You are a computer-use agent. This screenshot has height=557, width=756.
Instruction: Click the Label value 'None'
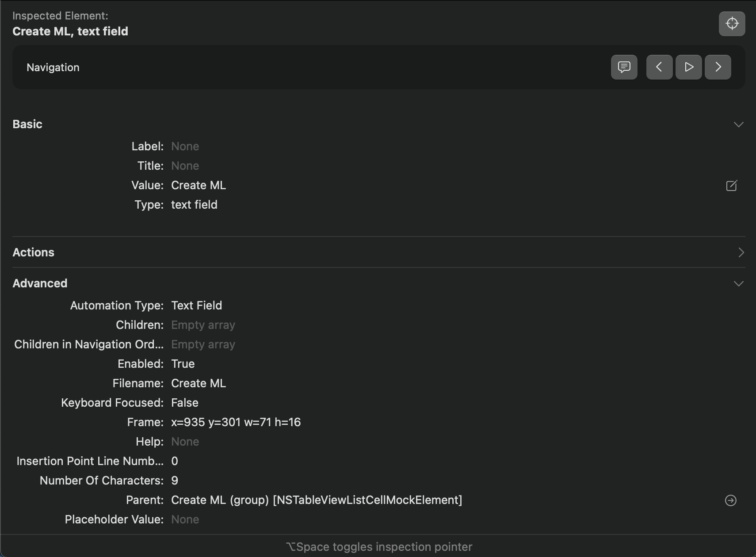click(185, 146)
